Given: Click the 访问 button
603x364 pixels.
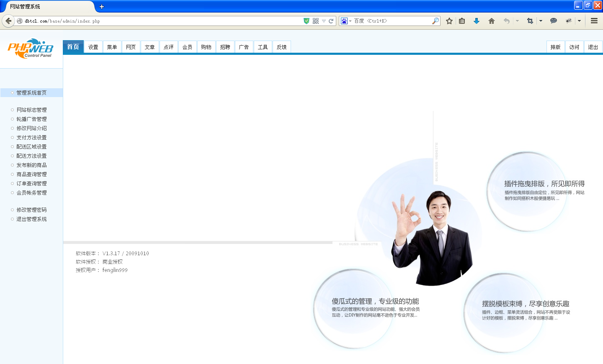Looking at the screenshot, I should 575,47.
